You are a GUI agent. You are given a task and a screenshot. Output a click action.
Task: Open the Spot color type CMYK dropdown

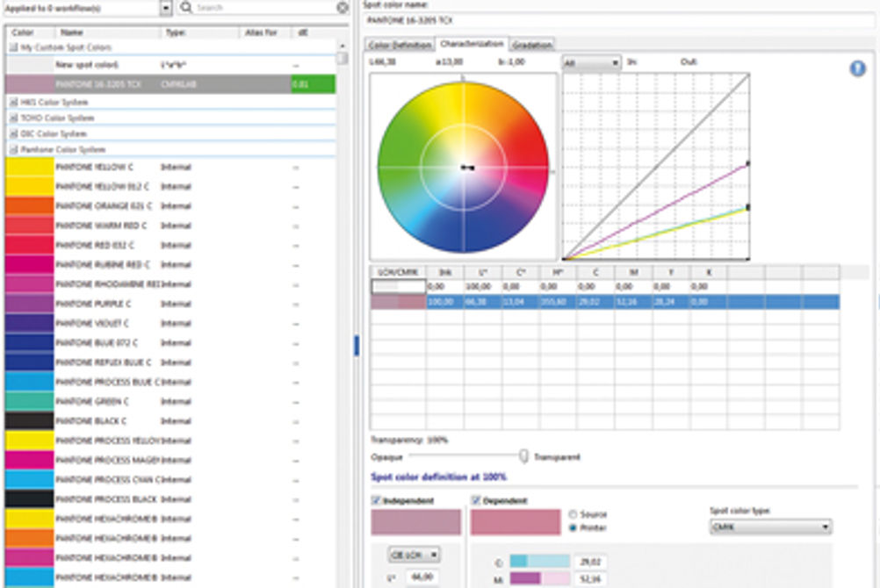770,527
